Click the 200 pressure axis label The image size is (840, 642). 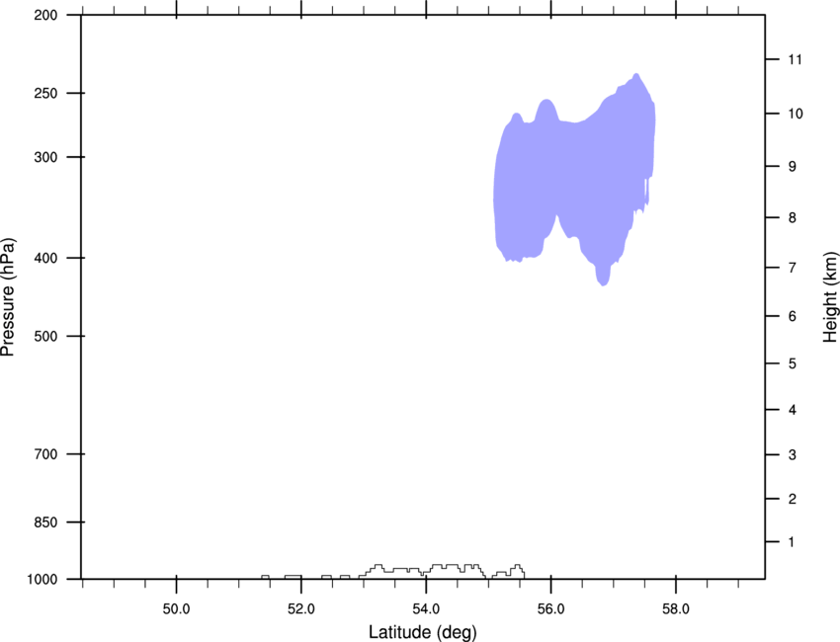click(x=45, y=15)
